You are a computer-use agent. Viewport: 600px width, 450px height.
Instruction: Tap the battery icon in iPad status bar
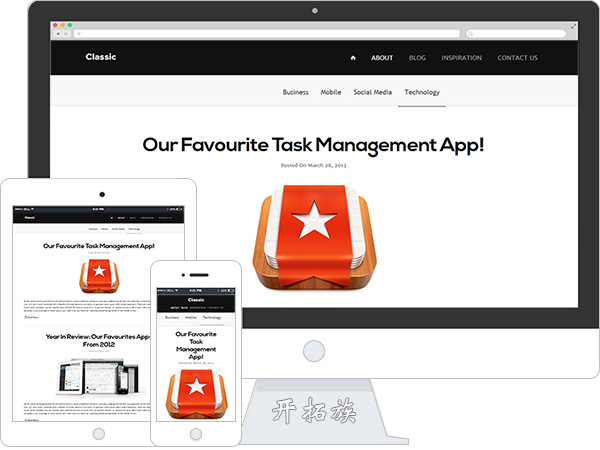[179, 209]
